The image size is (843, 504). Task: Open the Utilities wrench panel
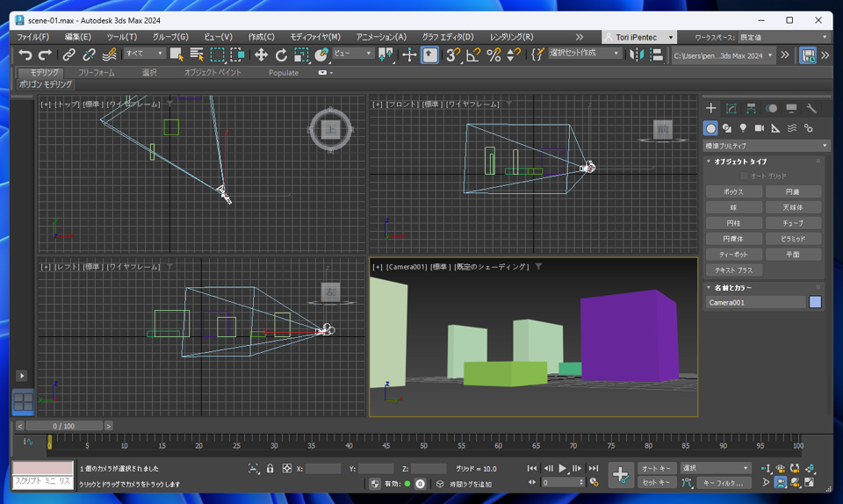pyautogui.click(x=811, y=109)
